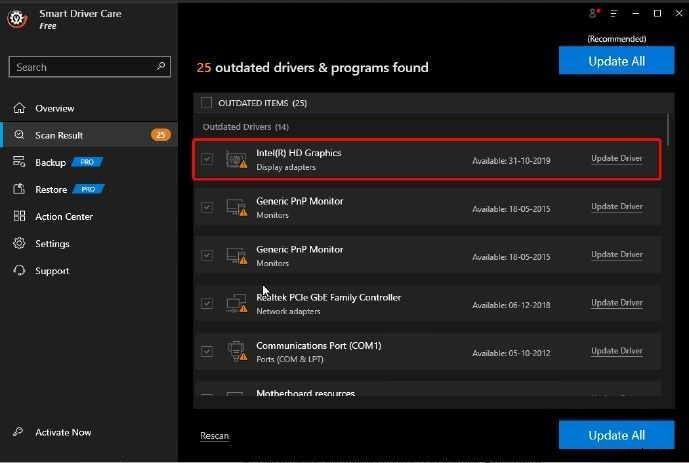Click the Available: 31-10-2019 date text
This screenshot has height=463, width=689.
(x=511, y=161)
